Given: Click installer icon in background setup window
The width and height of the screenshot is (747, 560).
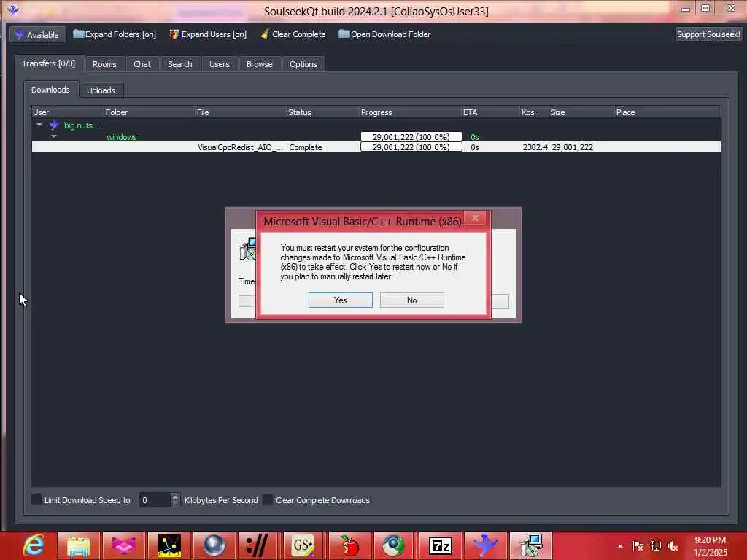Looking at the screenshot, I should (x=248, y=249).
